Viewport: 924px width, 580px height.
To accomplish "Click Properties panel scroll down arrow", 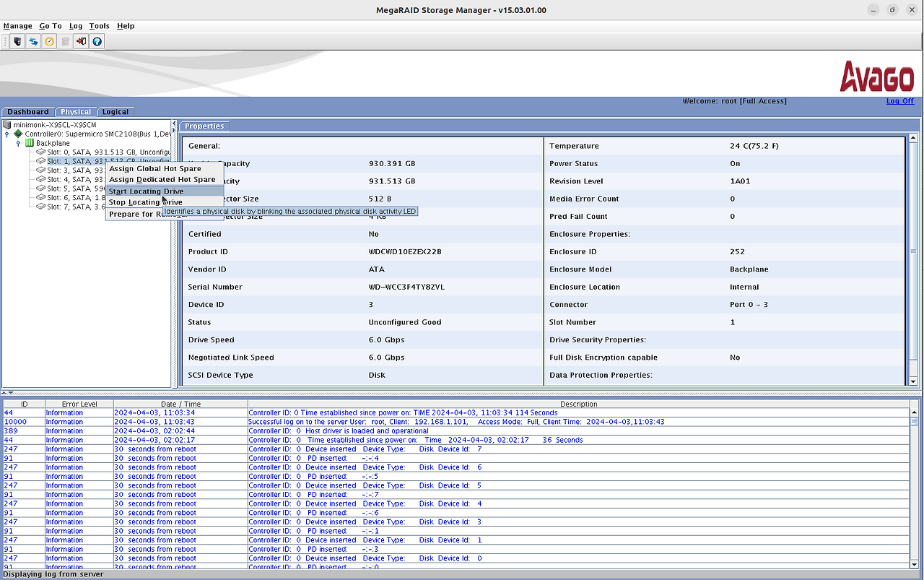I will click(x=913, y=381).
